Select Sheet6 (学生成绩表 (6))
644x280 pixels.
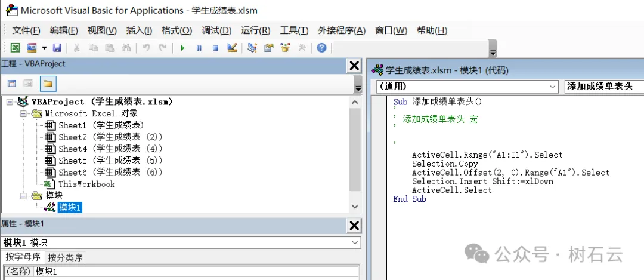pos(110,172)
